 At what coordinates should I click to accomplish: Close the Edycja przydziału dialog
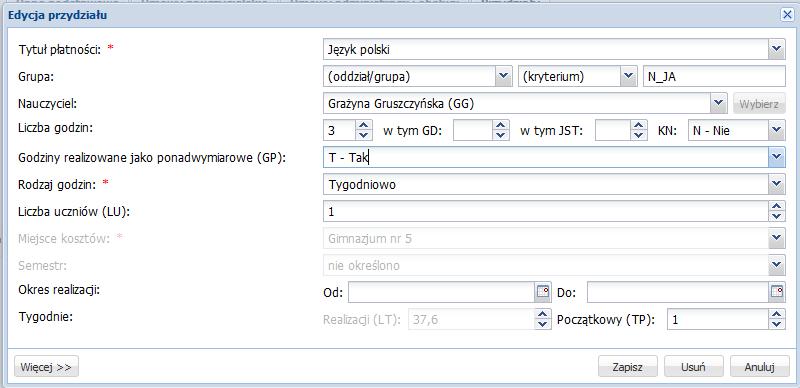(x=787, y=15)
